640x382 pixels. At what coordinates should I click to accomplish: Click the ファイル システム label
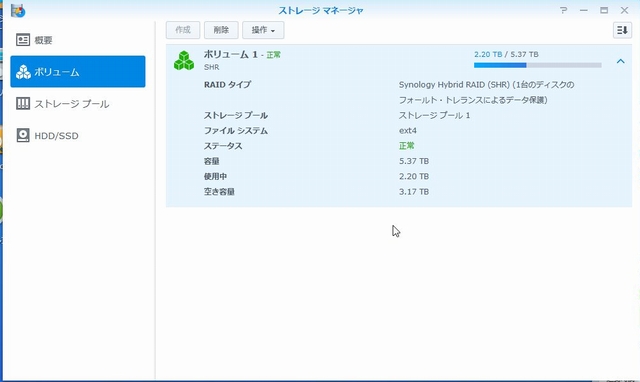point(236,131)
